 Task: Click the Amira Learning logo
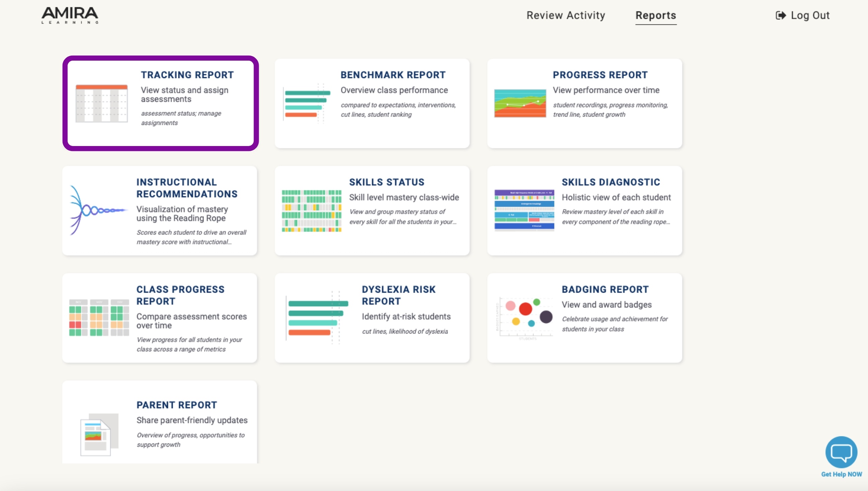[x=70, y=15]
